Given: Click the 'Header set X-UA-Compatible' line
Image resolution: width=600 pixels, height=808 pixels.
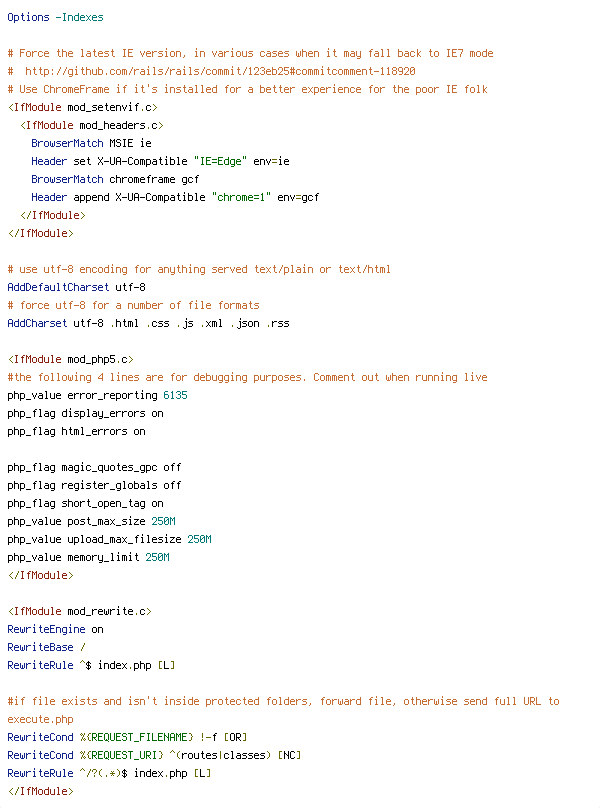Looking at the screenshot, I should click(x=160, y=162).
